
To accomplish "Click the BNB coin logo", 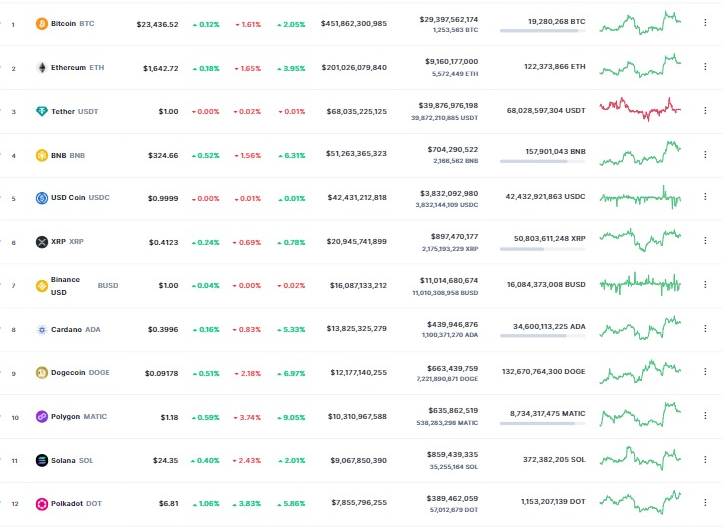I will click(x=42, y=155).
